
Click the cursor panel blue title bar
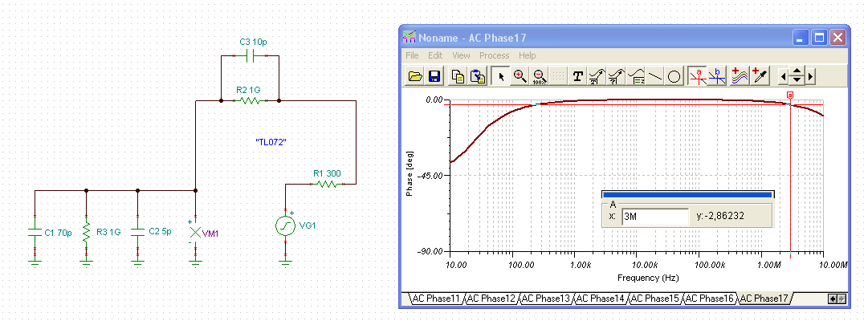[687, 194]
